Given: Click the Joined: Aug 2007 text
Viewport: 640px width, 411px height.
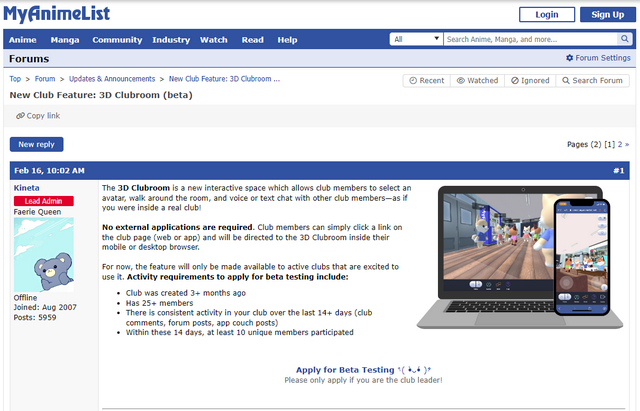Looking at the screenshot, I should (45, 307).
